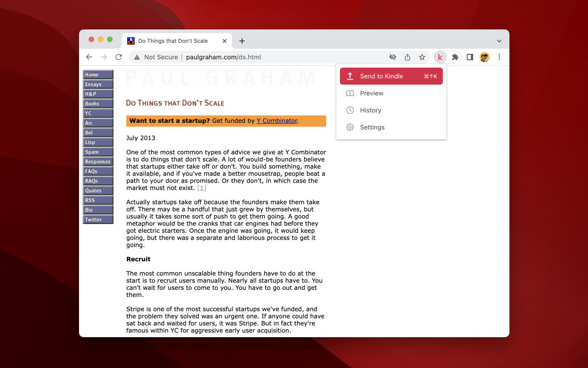Click the grayed-out forward arrow
Screen dimensions: 588x368
(104, 57)
